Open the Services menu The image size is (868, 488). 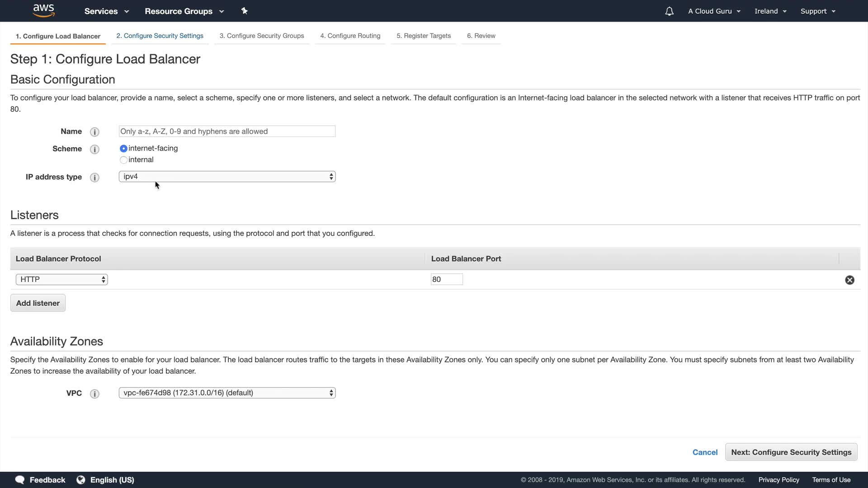pos(107,11)
